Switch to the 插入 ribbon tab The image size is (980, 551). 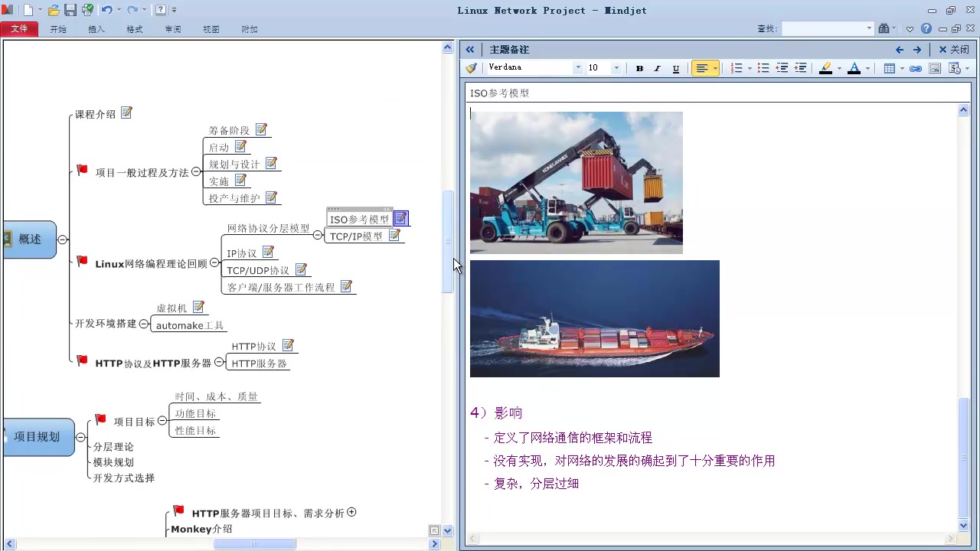tap(96, 29)
